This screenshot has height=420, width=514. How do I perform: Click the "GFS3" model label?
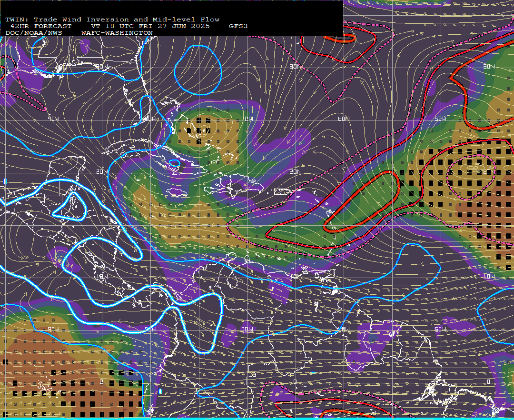click(238, 26)
